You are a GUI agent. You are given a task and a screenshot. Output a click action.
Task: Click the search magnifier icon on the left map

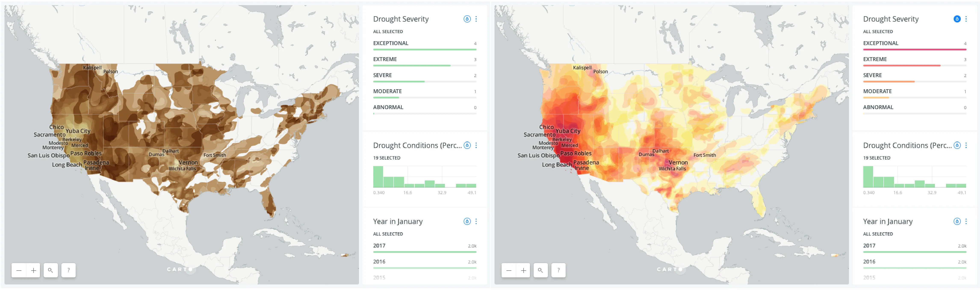pyautogui.click(x=51, y=270)
